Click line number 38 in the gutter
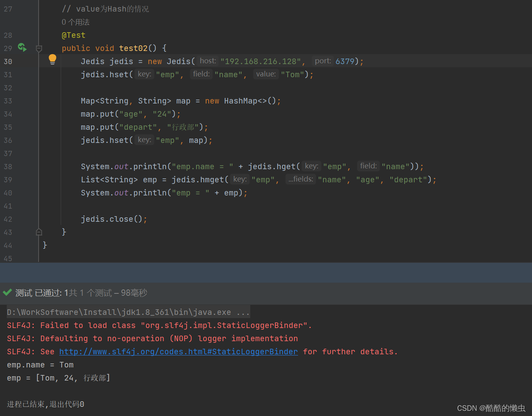Screen dimensions: 532x416 click(x=8, y=166)
